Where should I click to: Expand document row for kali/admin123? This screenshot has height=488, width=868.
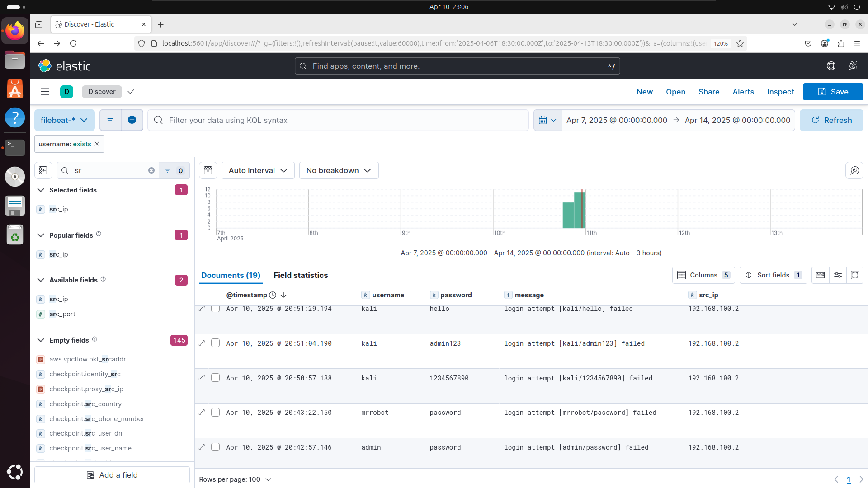(x=202, y=343)
